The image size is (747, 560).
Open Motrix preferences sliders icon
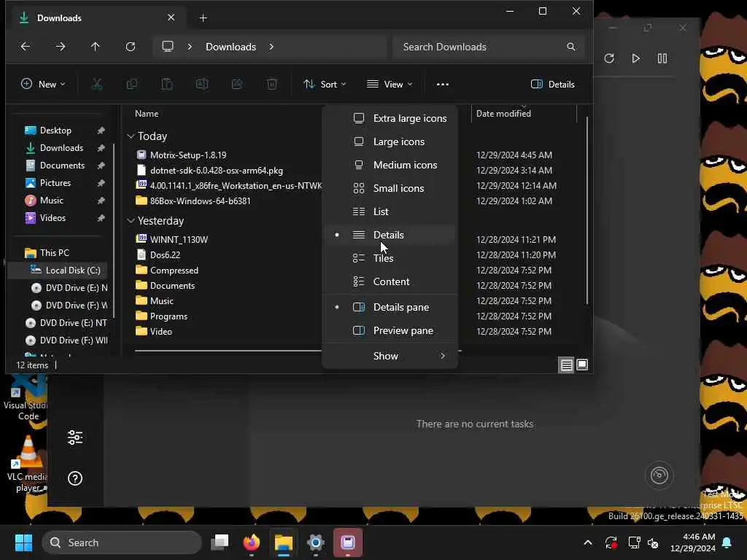(75, 437)
